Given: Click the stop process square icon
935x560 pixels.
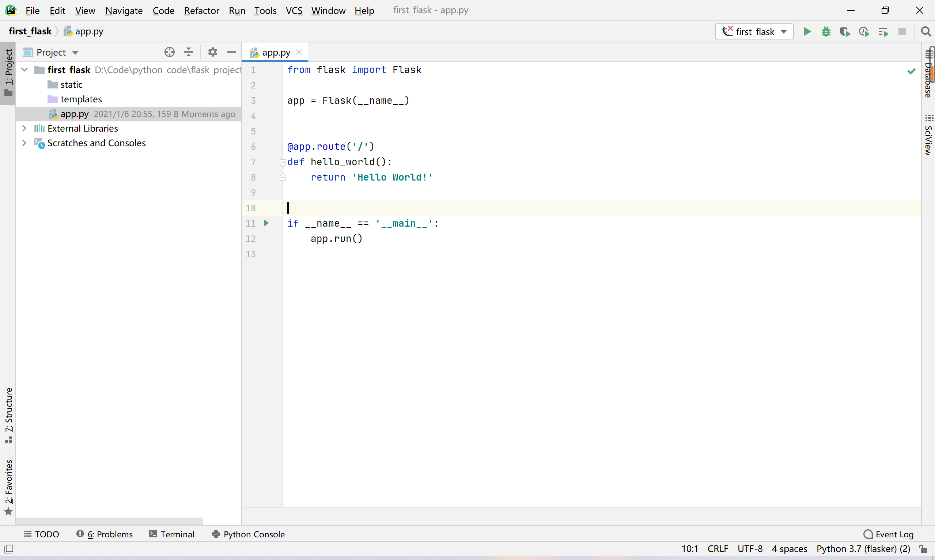Looking at the screenshot, I should coord(902,32).
